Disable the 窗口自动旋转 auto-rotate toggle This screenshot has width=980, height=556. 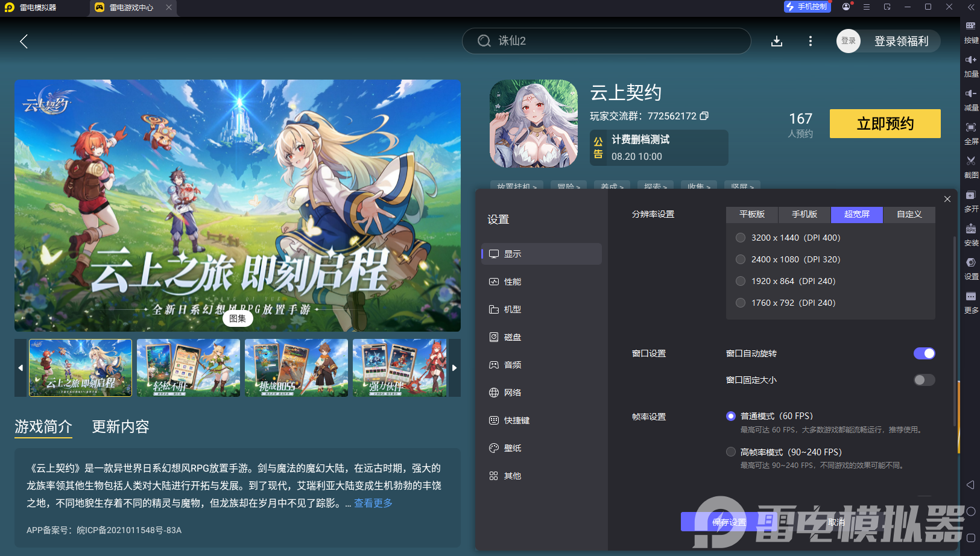(924, 353)
